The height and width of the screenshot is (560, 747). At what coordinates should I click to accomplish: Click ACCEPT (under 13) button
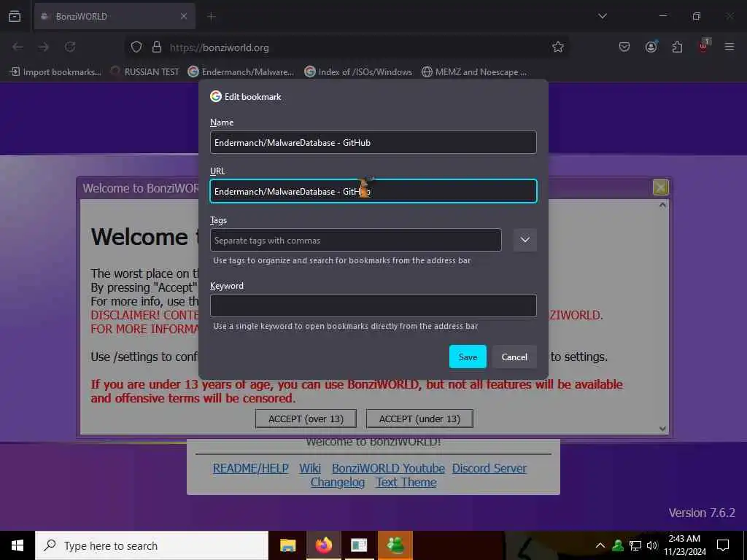coord(419,419)
